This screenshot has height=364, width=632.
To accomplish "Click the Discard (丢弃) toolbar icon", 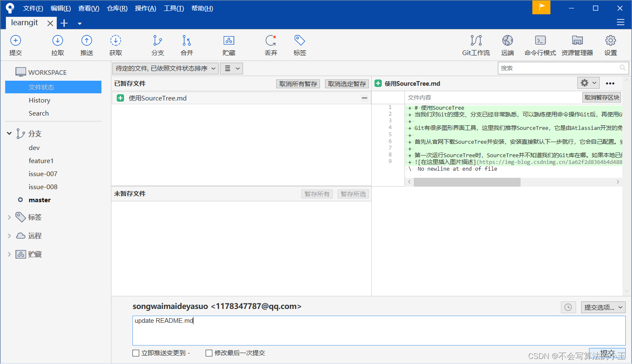I will point(271,40).
